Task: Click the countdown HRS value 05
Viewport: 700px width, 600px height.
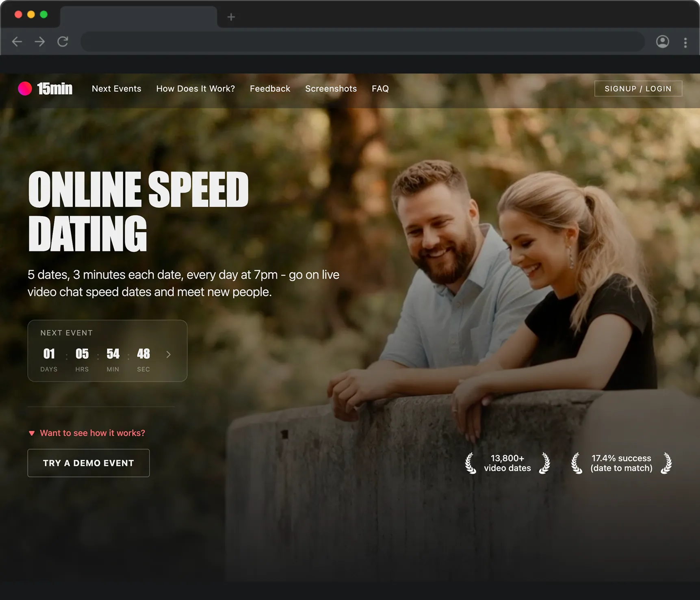Action: [x=82, y=354]
